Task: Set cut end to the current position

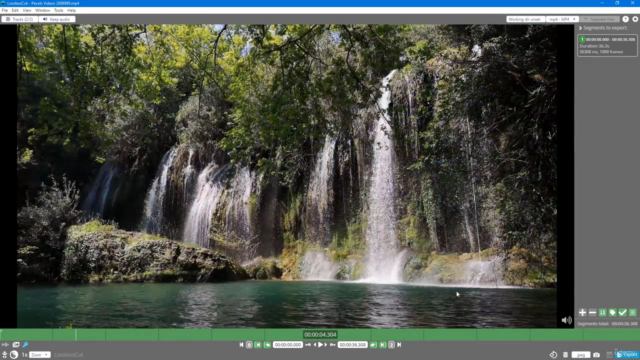Action: coord(373,345)
